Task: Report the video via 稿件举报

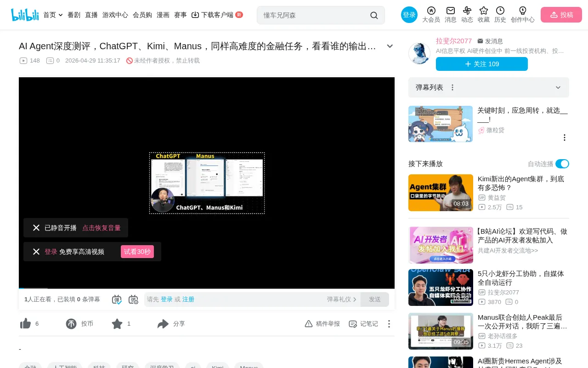Action: 322,324
